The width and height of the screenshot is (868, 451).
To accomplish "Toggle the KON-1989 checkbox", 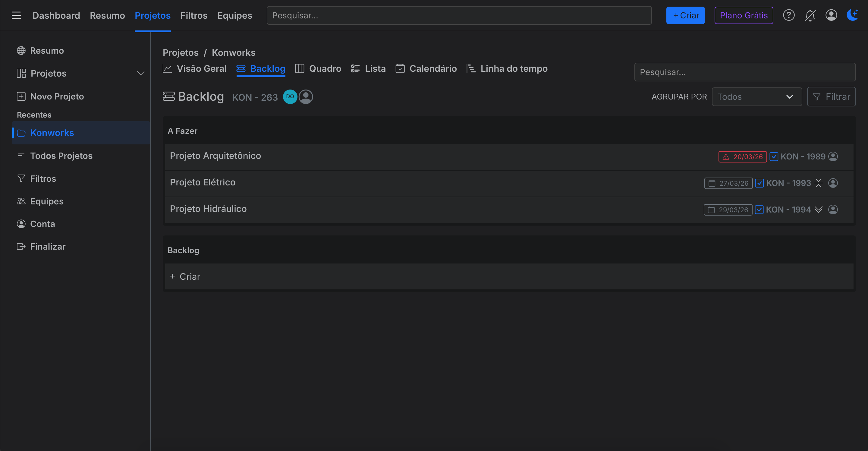I will pos(774,156).
